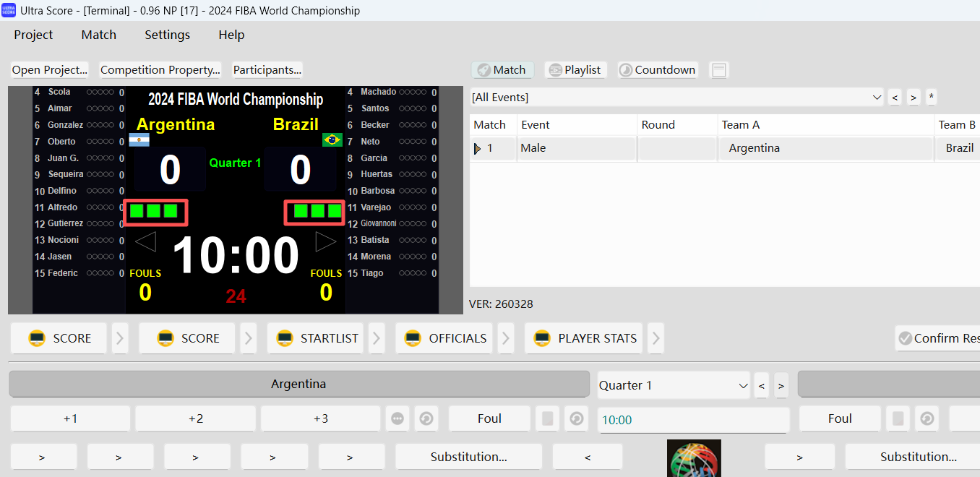
Task: Click next period '>' beside Quarter 1
Action: tap(781, 385)
